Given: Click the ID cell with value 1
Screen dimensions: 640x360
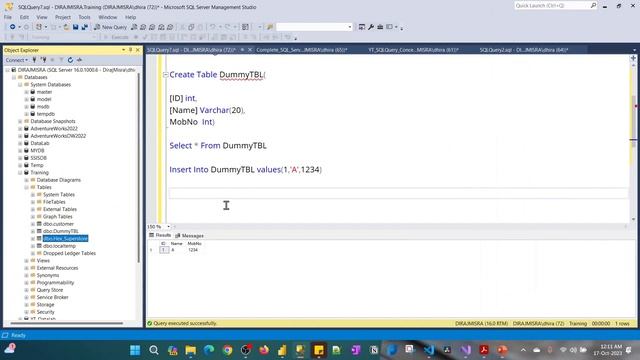Looking at the screenshot, I should click(x=164, y=250).
